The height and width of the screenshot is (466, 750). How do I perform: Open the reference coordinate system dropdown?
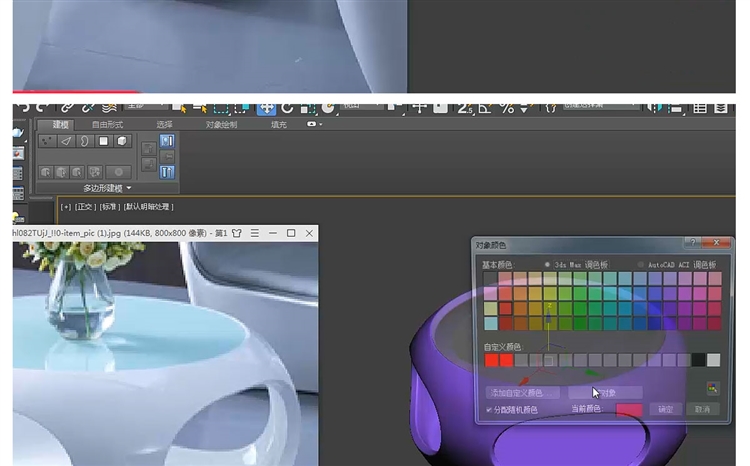(x=360, y=106)
